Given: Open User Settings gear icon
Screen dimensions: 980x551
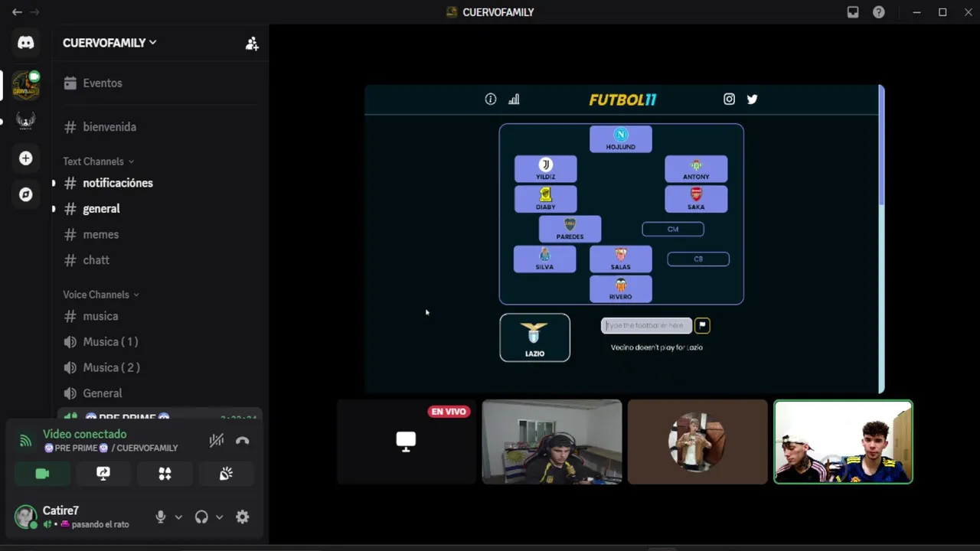Looking at the screenshot, I should pyautogui.click(x=242, y=517).
